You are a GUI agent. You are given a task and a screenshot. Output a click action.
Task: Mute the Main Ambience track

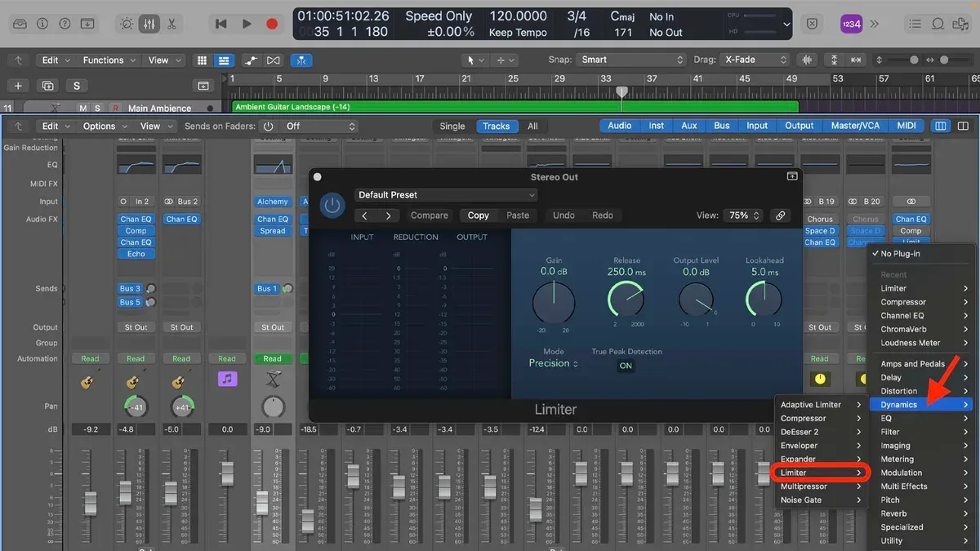click(x=82, y=108)
